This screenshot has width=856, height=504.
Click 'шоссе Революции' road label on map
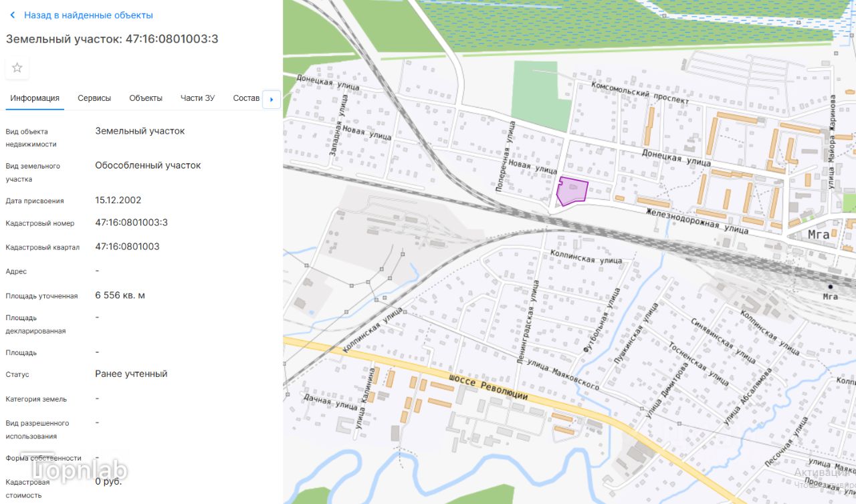coord(489,387)
